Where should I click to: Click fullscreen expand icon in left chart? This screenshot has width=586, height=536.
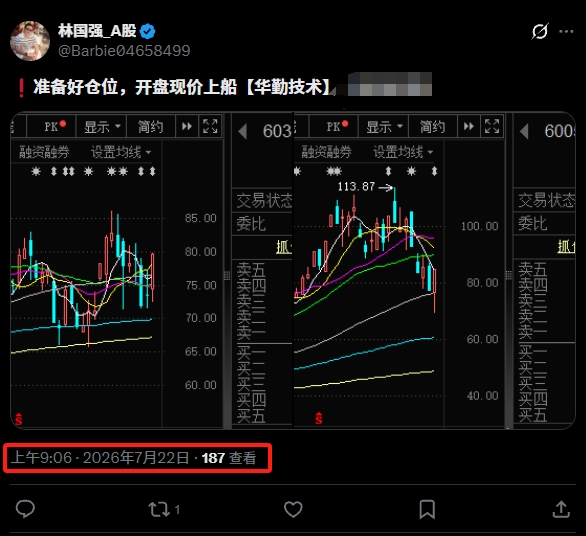tap(210, 126)
